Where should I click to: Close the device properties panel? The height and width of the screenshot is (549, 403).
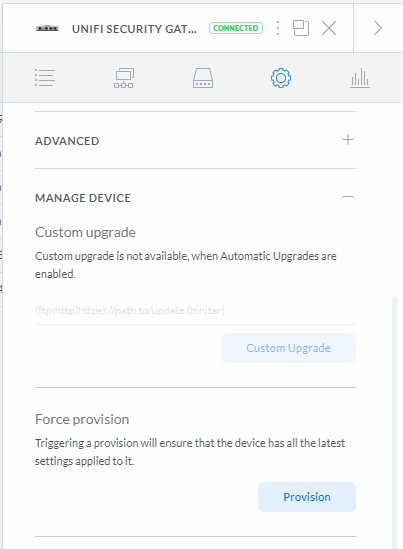329,28
